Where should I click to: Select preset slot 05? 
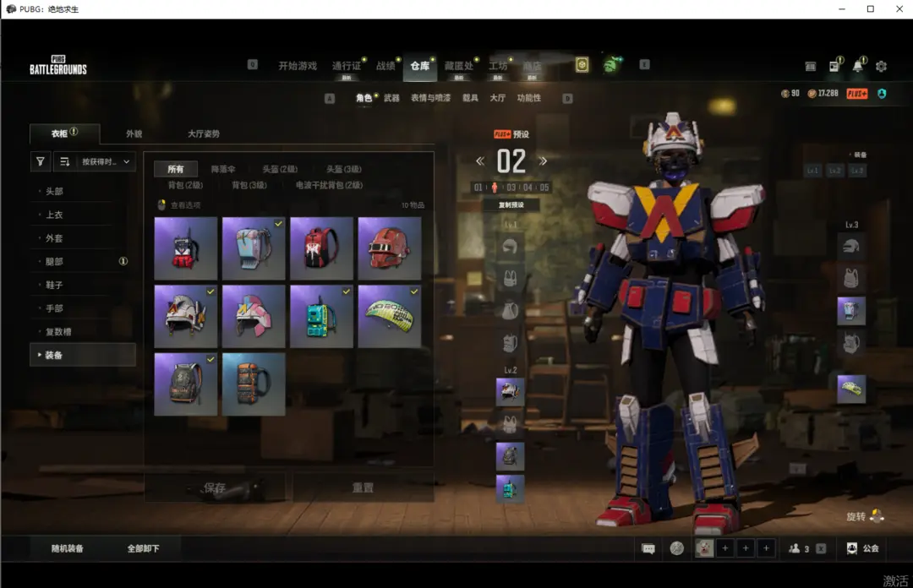pos(544,188)
